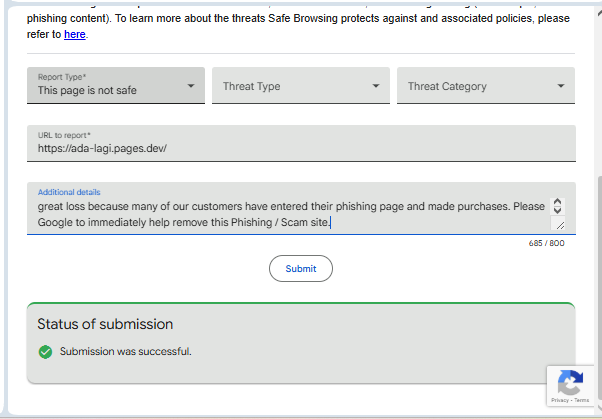Click the 685 / 800 character counter
Image resolution: width=602 pixels, height=419 pixels.
(x=546, y=243)
